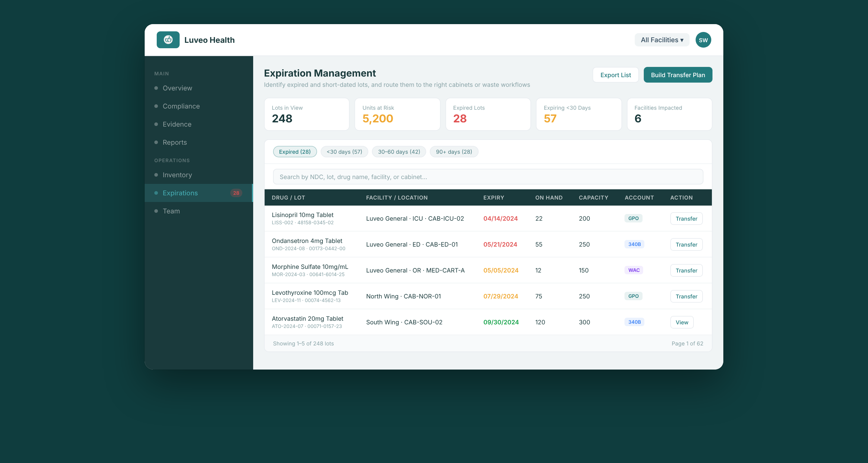Click expiry date 05/21/2024
Viewport: 868px width, 463px height.
pyautogui.click(x=500, y=245)
